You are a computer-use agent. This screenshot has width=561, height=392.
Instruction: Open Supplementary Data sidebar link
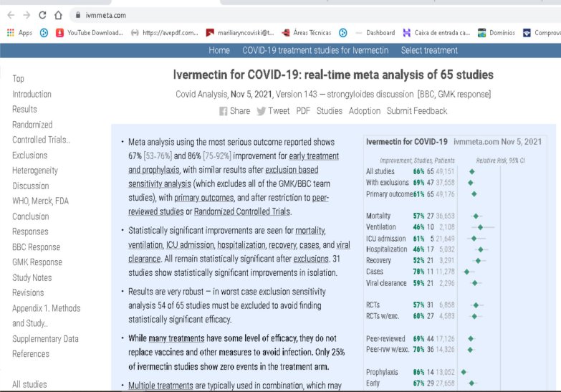[x=45, y=338]
